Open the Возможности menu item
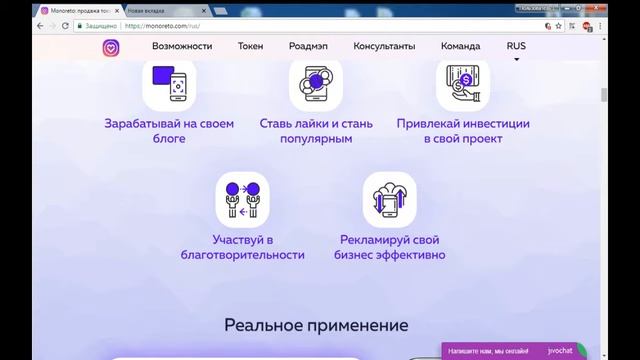Image resolution: width=640 pixels, height=360 pixels. point(182,46)
